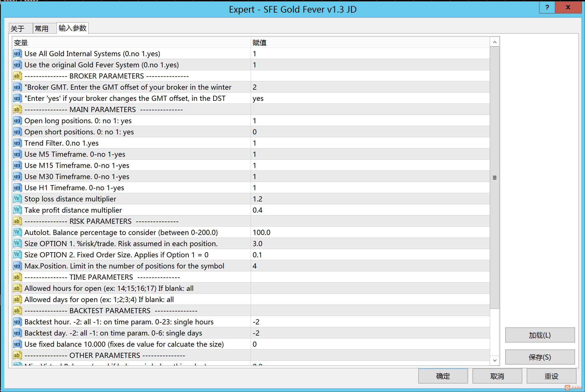Image resolution: width=585 pixels, height=392 pixels.
Task: Close the Expert dialog window
Action: pos(568,7)
